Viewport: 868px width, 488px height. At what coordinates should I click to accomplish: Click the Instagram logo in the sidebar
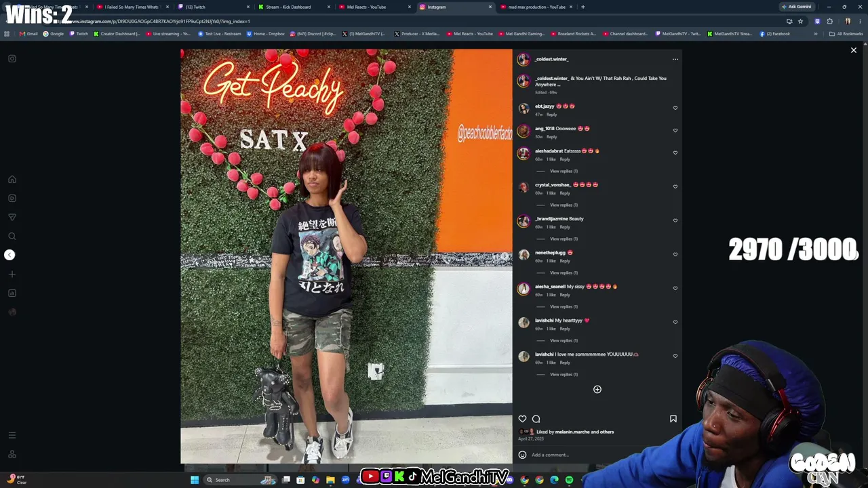point(12,59)
